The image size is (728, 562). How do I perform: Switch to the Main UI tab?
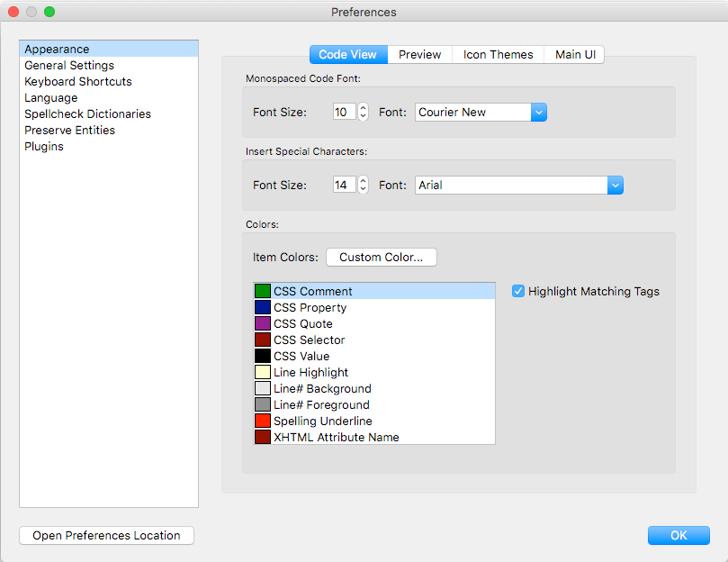(x=574, y=54)
